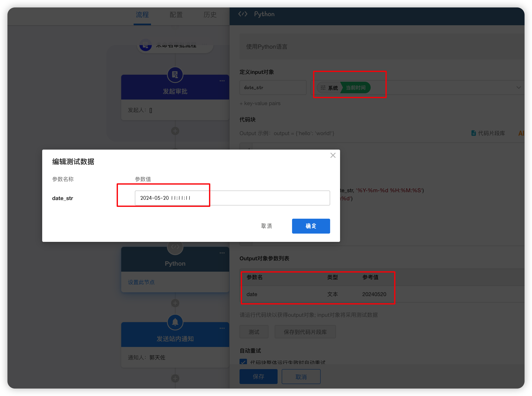
Task: Click the Python node three-dot menu
Action: [x=222, y=253]
